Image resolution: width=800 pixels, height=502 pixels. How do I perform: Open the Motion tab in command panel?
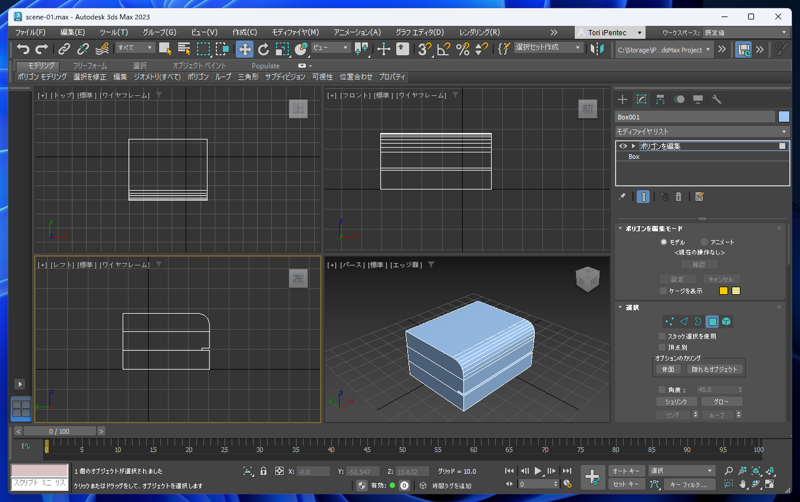pyautogui.click(x=679, y=99)
